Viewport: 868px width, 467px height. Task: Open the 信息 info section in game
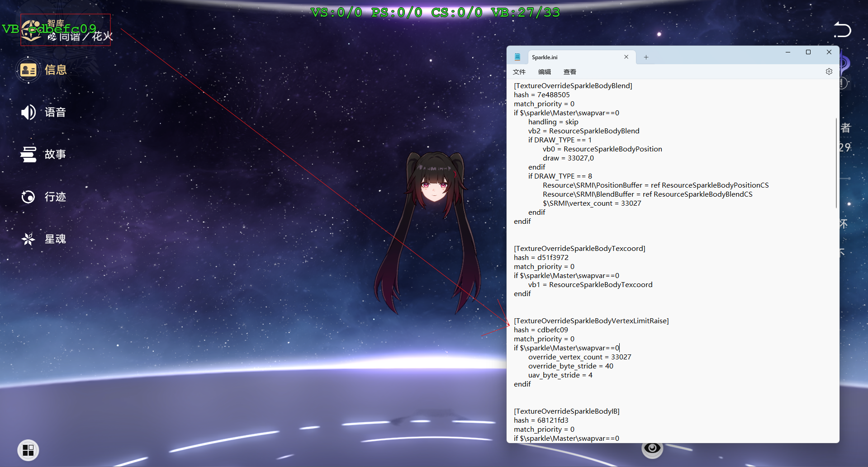(43, 70)
